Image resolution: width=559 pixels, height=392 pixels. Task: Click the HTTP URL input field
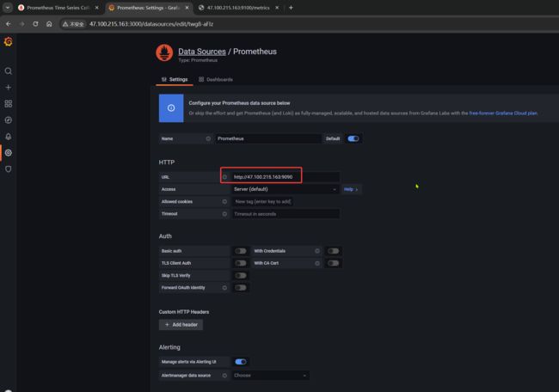pos(286,177)
